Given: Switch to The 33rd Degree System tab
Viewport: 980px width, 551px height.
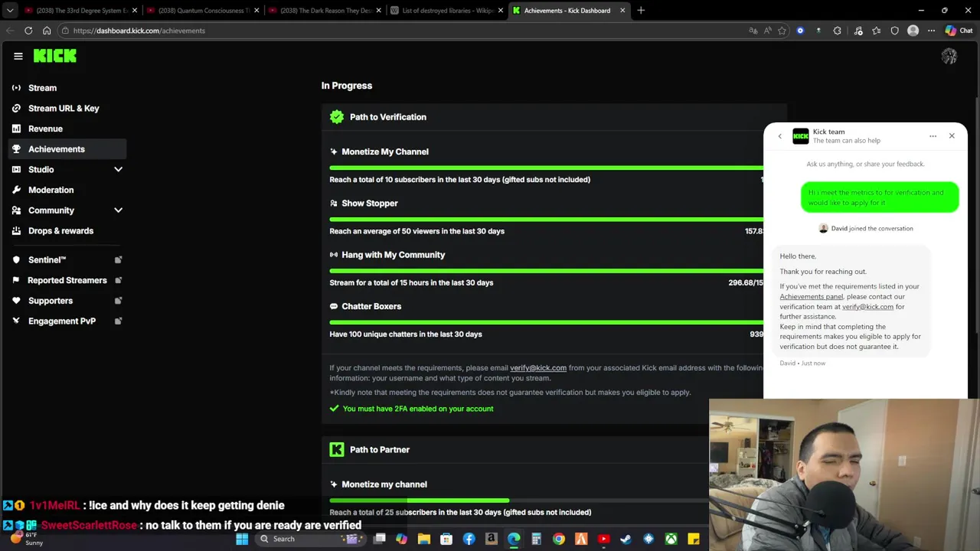Looking at the screenshot, I should point(80,11).
